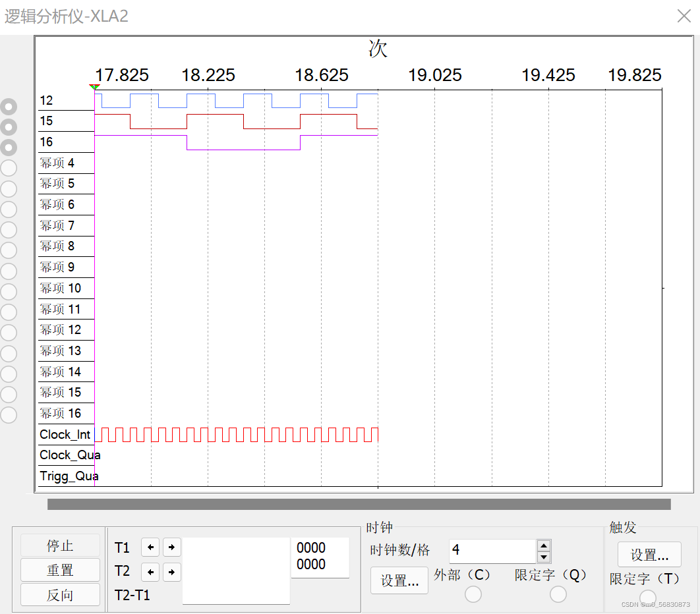
Task: Click the 重置 (Reset) button
Action: pyautogui.click(x=60, y=570)
